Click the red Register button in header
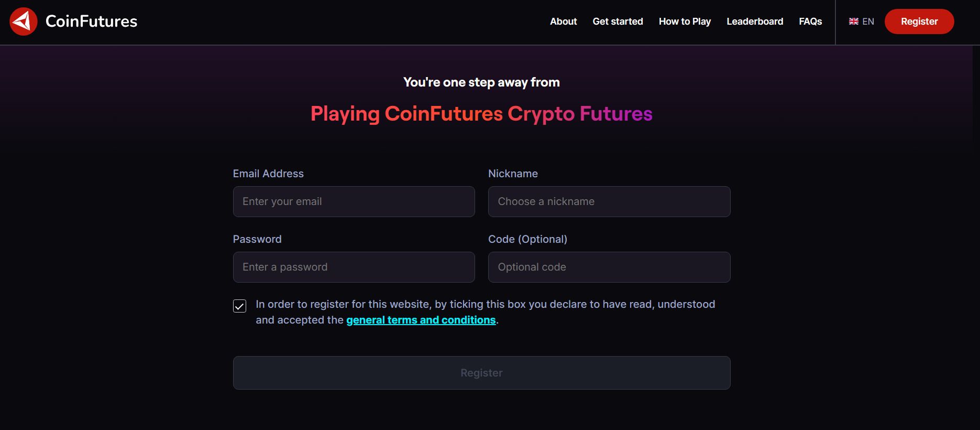Viewport: 980px width, 430px height. pos(919,21)
